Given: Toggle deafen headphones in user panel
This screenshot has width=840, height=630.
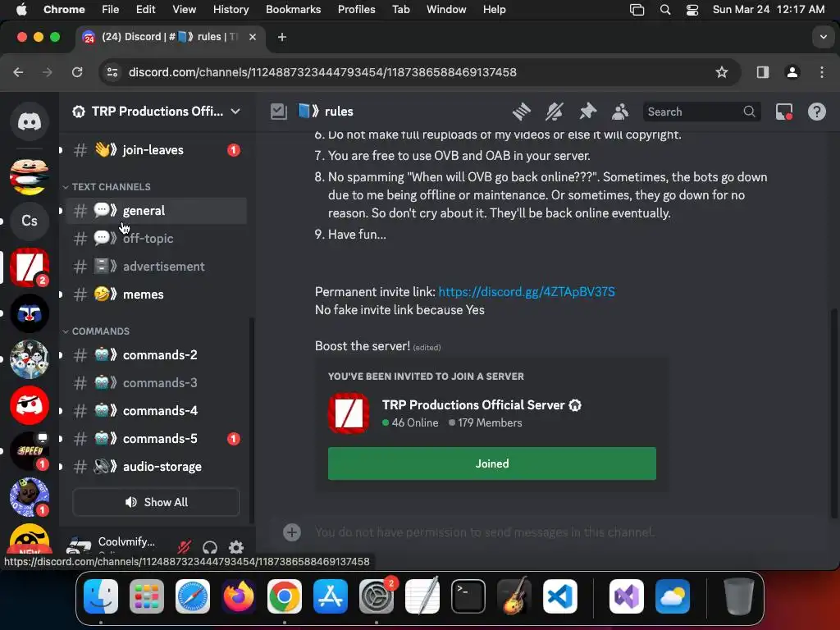Looking at the screenshot, I should click(x=210, y=547).
